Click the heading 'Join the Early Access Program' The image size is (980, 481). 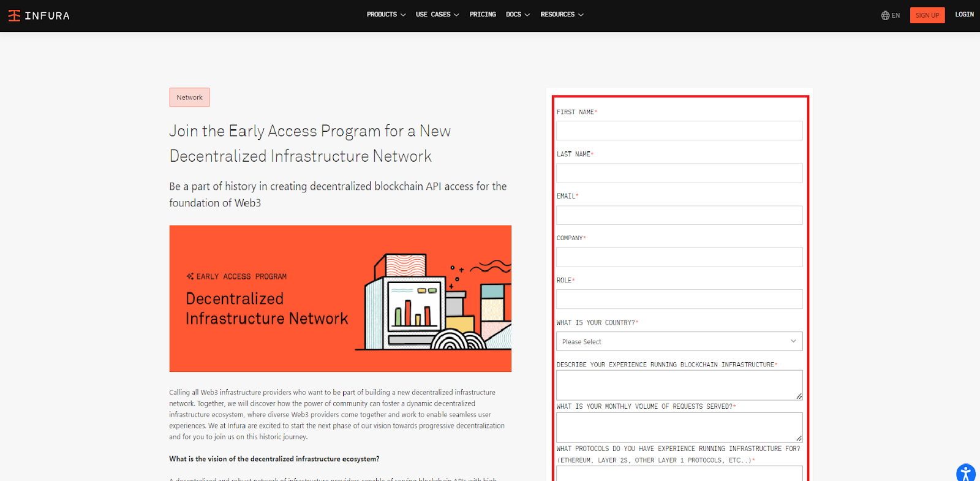pyautogui.click(x=310, y=143)
